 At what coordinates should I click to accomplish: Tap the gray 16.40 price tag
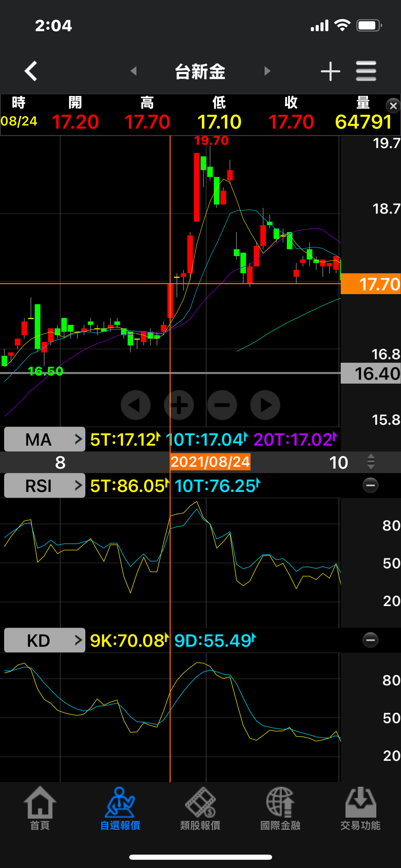pos(371,373)
